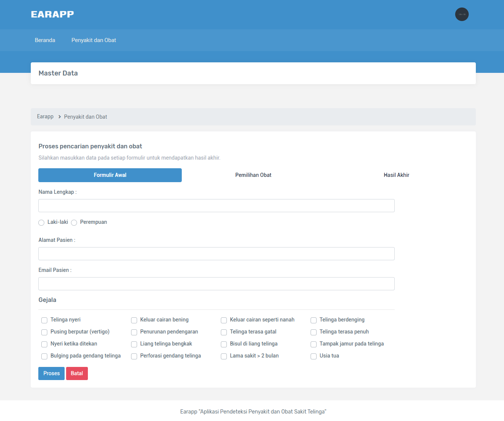Viewport: 504px width, 421px height.
Task: Tick the Usia tua checkbox
Action: click(x=314, y=356)
